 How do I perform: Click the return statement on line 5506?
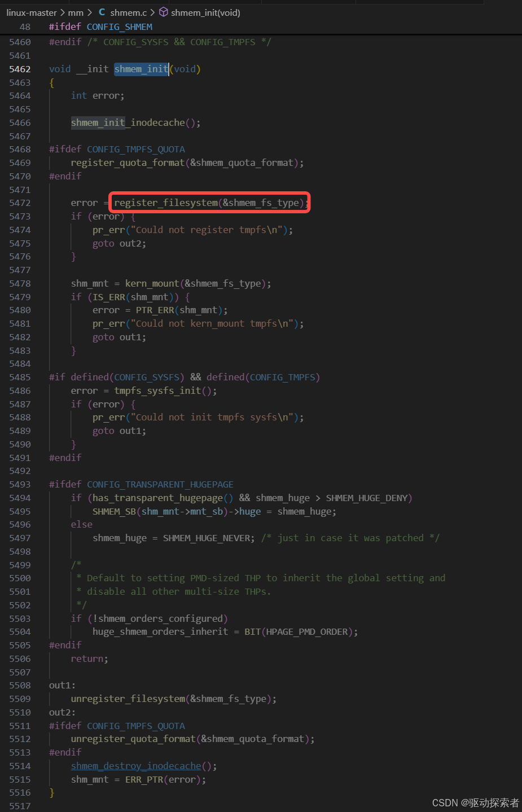89,659
